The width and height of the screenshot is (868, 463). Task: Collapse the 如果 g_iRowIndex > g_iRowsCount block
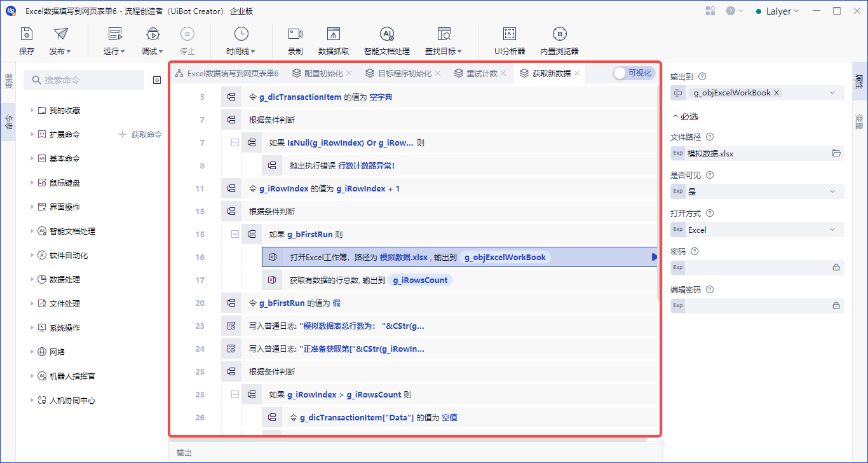coord(235,394)
